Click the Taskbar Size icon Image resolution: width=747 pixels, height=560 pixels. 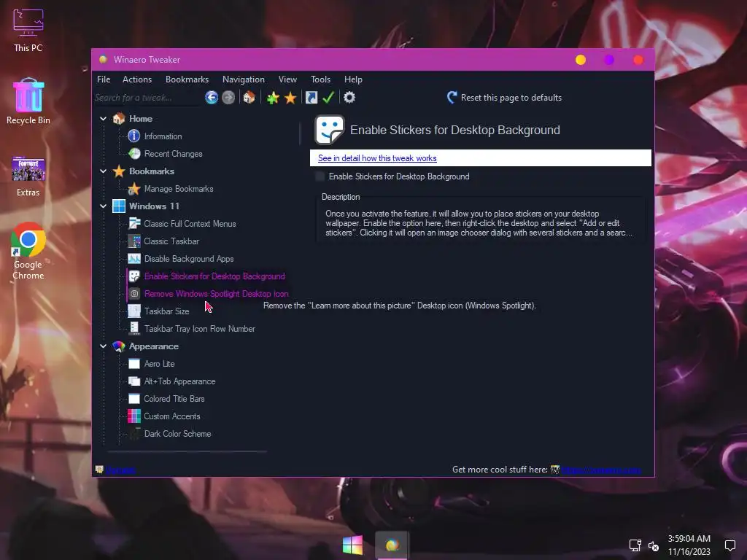[134, 311]
